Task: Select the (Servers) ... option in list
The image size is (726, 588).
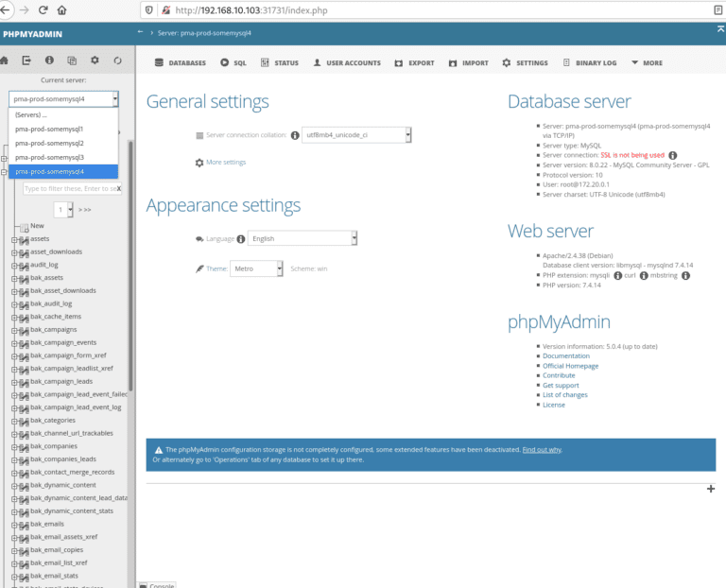Action: click(x=63, y=114)
